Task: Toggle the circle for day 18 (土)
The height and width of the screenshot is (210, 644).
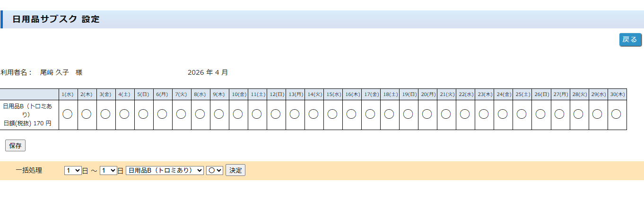Action: (389, 114)
